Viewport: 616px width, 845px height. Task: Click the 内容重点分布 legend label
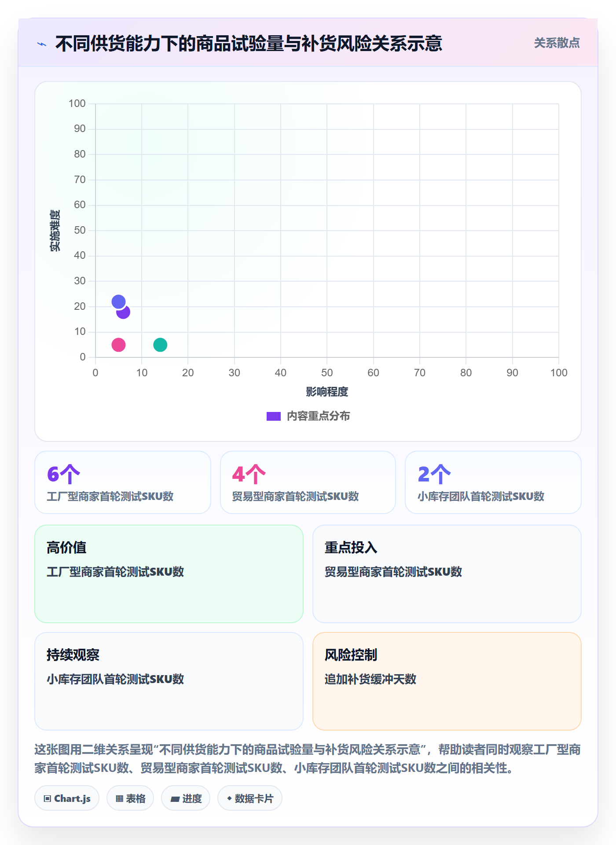(318, 416)
